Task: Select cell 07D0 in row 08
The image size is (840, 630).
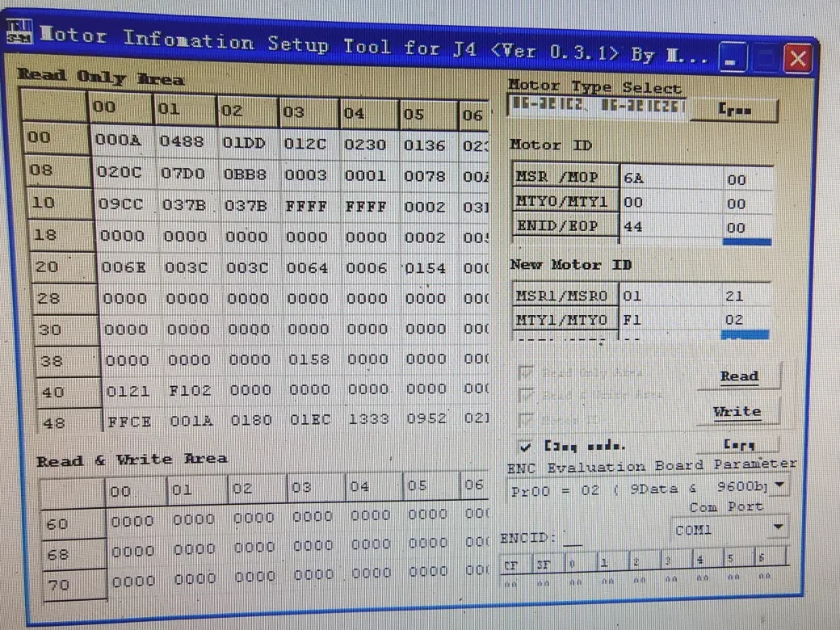Action: pos(187,174)
